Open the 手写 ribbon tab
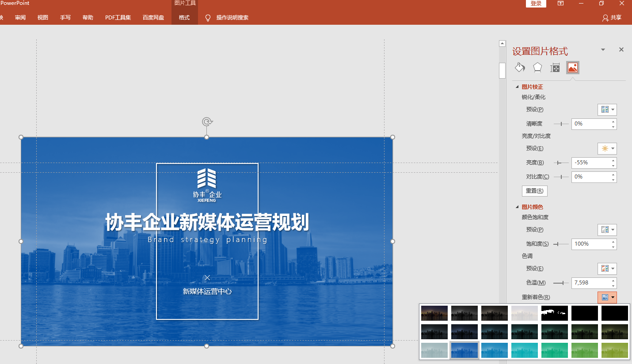 65,18
